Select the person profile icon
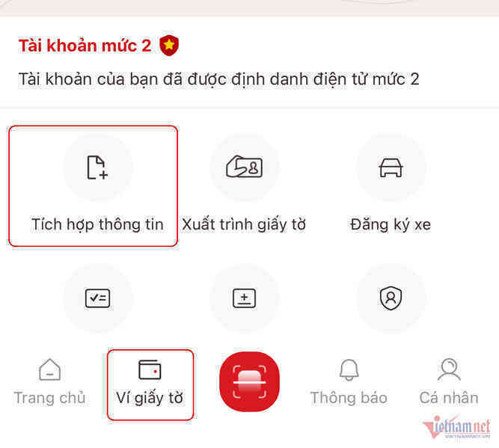Image resolution: width=499 pixels, height=448 pixels. pyautogui.click(x=449, y=369)
